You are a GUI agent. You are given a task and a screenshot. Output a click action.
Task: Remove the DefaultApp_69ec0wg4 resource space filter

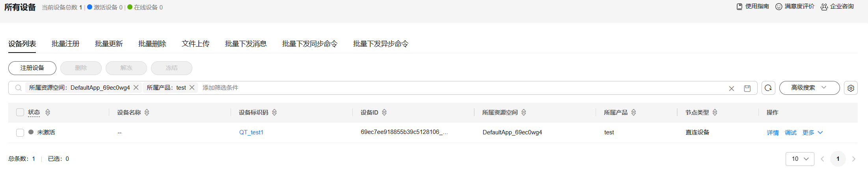pyautogui.click(x=136, y=88)
